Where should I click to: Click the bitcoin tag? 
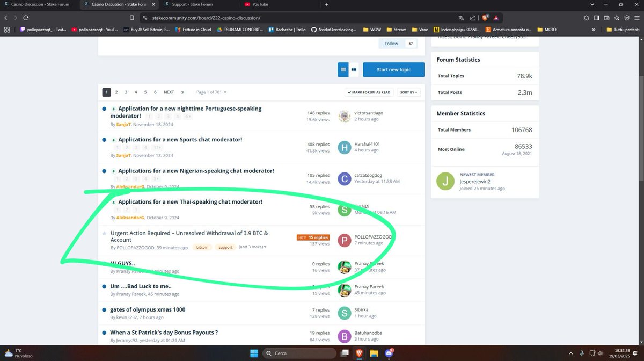(x=202, y=247)
